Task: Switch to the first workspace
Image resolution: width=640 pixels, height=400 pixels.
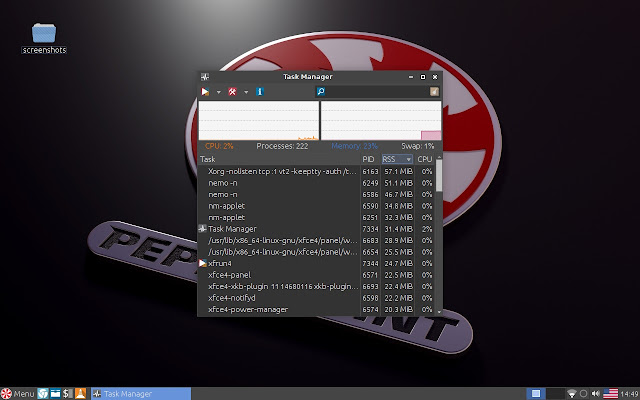Action: (536, 393)
